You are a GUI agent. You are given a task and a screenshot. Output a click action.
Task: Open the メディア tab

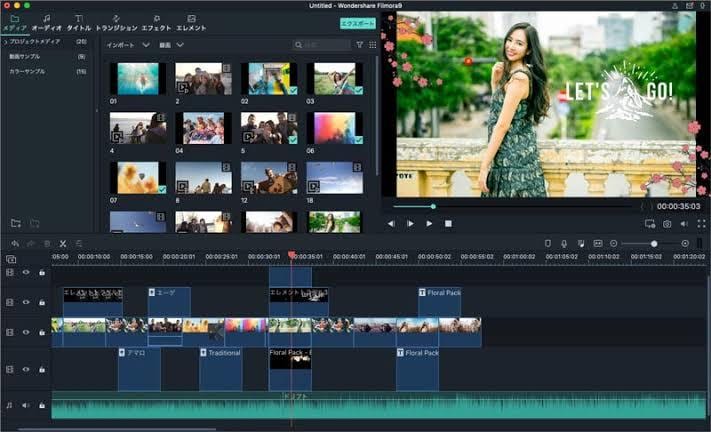click(x=15, y=23)
